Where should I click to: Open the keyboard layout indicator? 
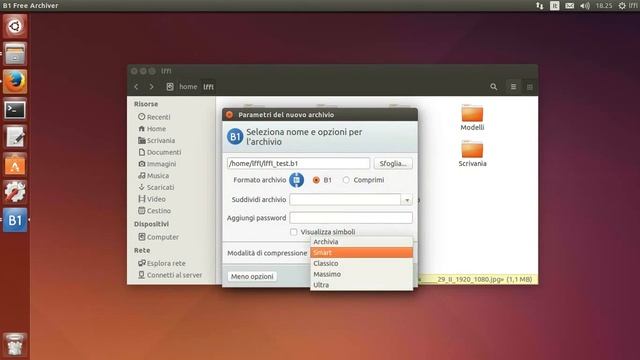554,5
